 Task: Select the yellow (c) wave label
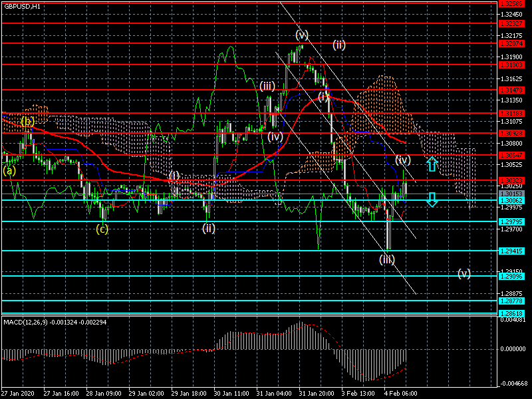point(102,229)
